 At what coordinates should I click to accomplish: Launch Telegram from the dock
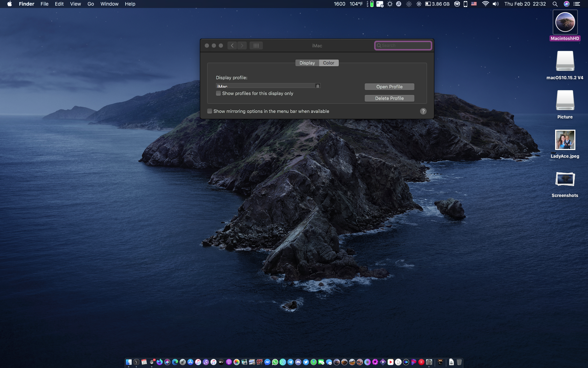[x=290, y=362]
